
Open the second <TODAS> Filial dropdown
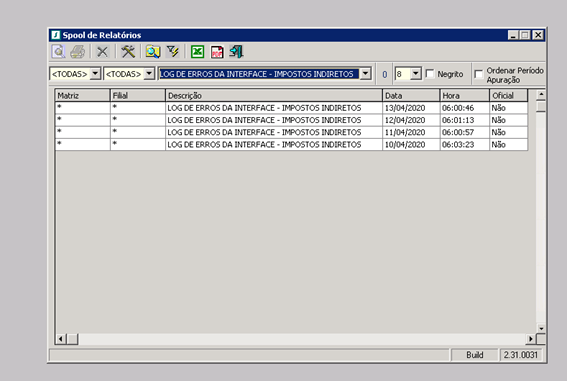pos(149,74)
